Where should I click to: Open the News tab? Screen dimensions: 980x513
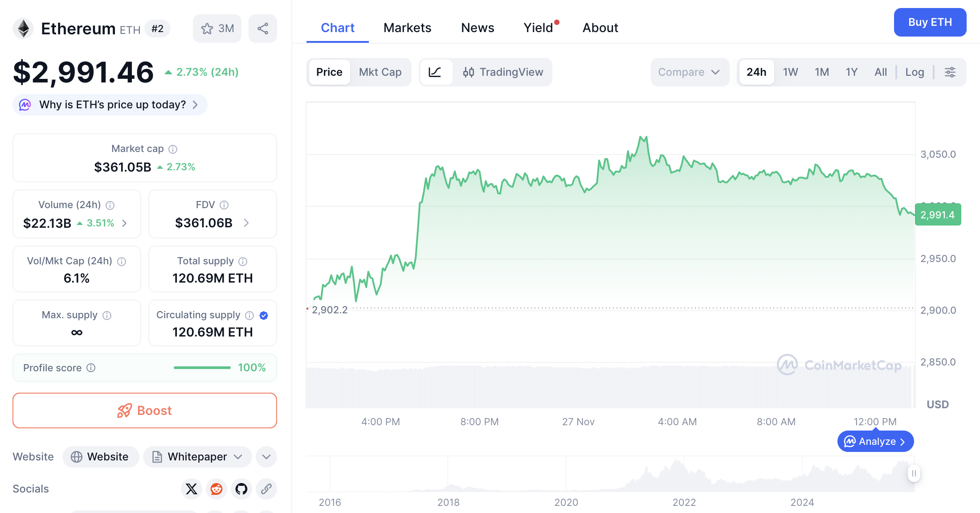click(477, 28)
